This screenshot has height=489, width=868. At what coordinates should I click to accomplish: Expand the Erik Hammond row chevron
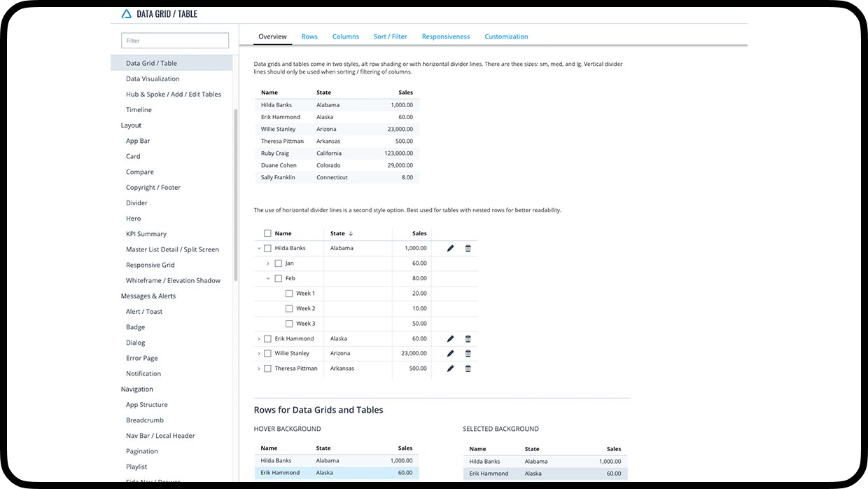click(x=259, y=339)
